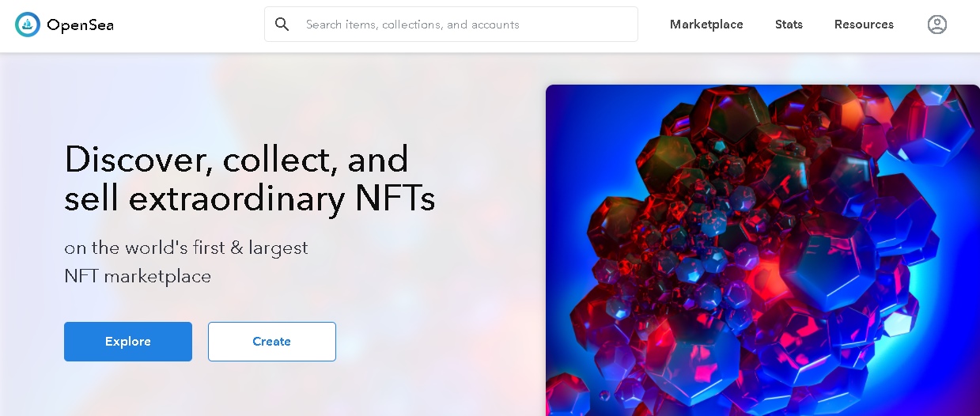Click the word "sell" in the headline
The height and width of the screenshot is (416, 980).
(x=91, y=199)
